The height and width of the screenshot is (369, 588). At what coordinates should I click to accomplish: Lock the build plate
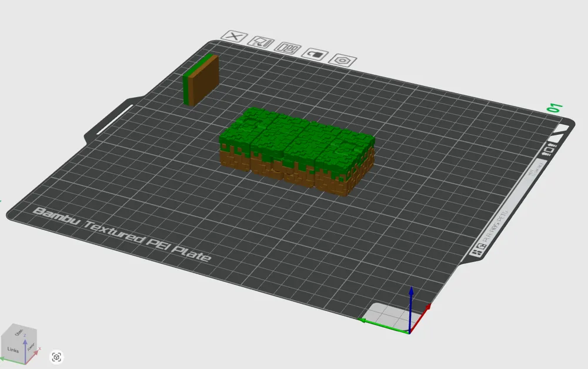315,55
